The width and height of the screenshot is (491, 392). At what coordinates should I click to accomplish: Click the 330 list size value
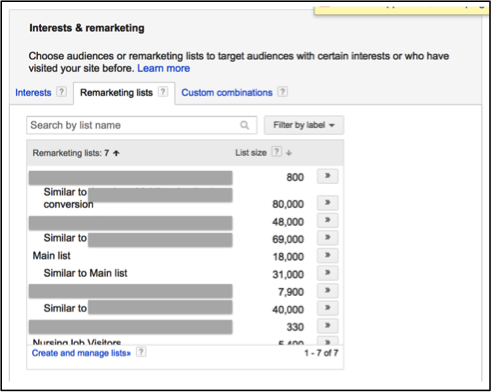tap(295, 327)
